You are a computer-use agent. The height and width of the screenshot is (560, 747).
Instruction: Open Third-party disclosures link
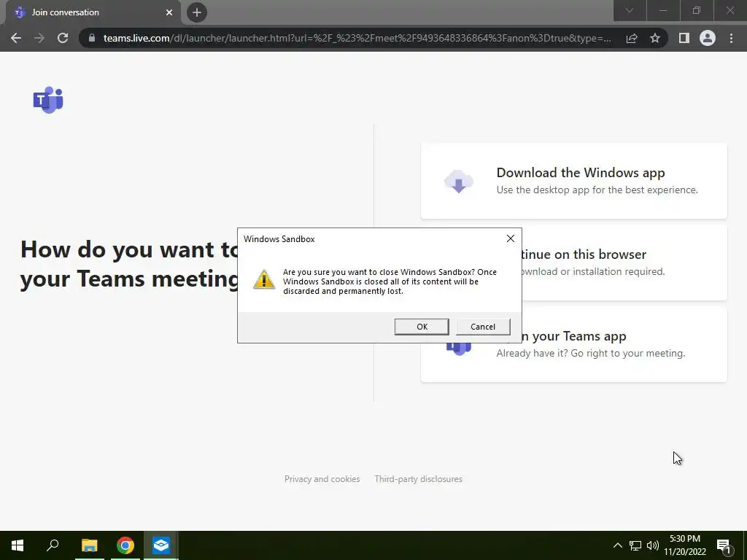[418, 479]
